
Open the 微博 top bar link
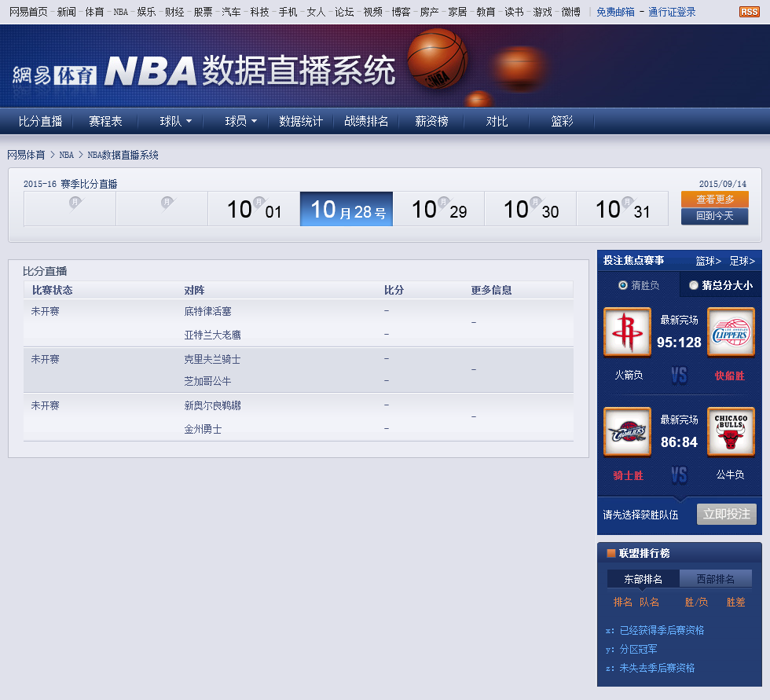pos(570,12)
